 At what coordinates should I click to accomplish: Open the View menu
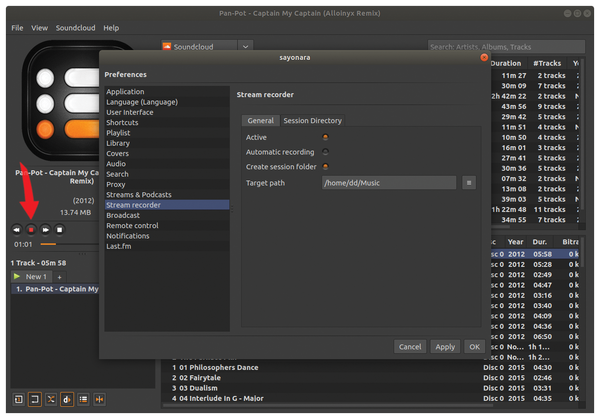coord(39,28)
